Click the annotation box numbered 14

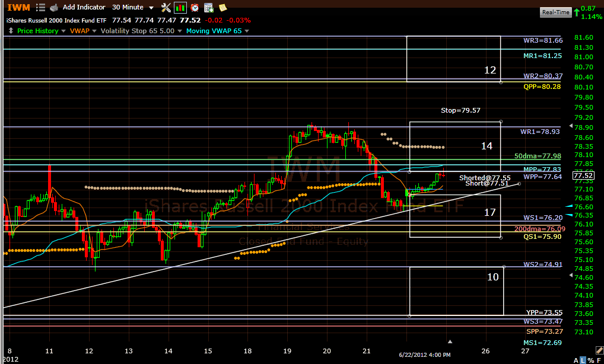click(455, 146)
